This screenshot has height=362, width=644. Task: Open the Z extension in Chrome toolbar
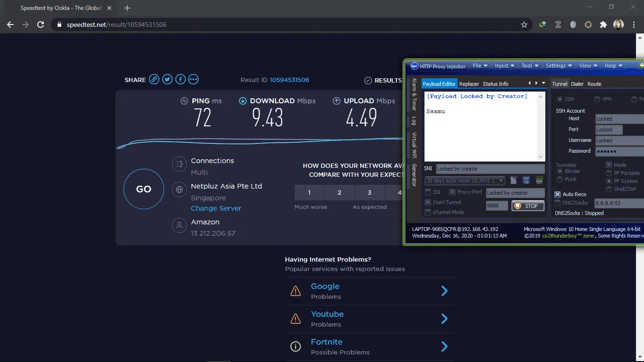558,25
